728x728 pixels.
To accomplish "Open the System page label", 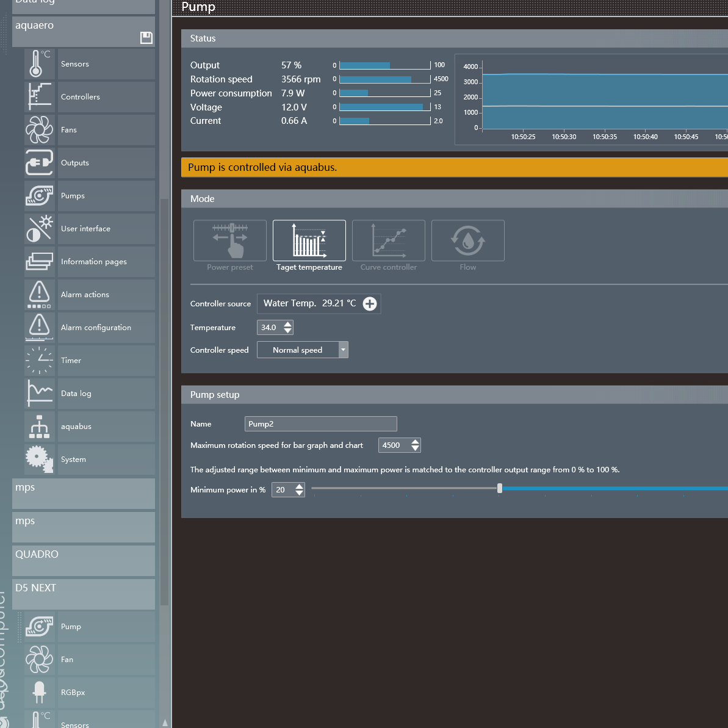I will point(106,460).
